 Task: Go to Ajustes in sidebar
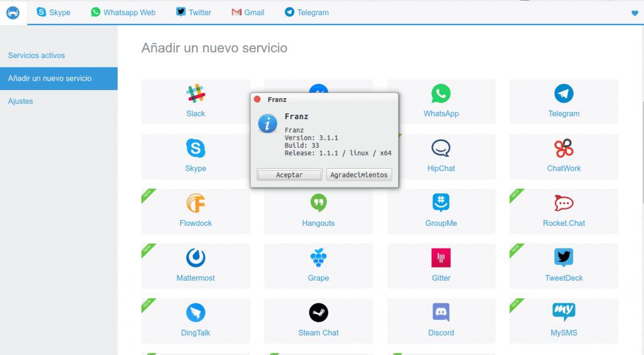click(x=21, y=101)
